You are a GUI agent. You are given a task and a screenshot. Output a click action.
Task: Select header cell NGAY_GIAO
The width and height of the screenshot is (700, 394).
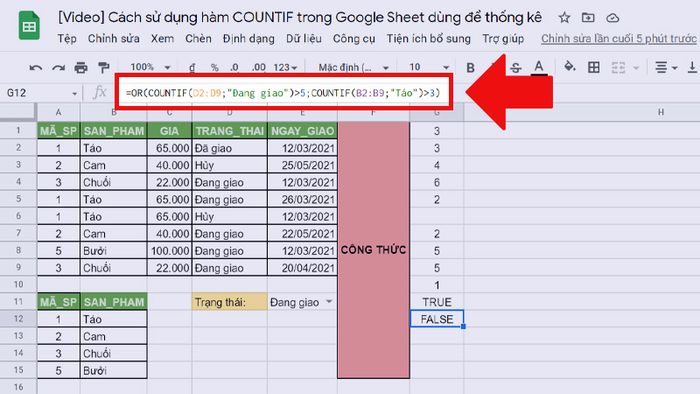click(302, 131)
